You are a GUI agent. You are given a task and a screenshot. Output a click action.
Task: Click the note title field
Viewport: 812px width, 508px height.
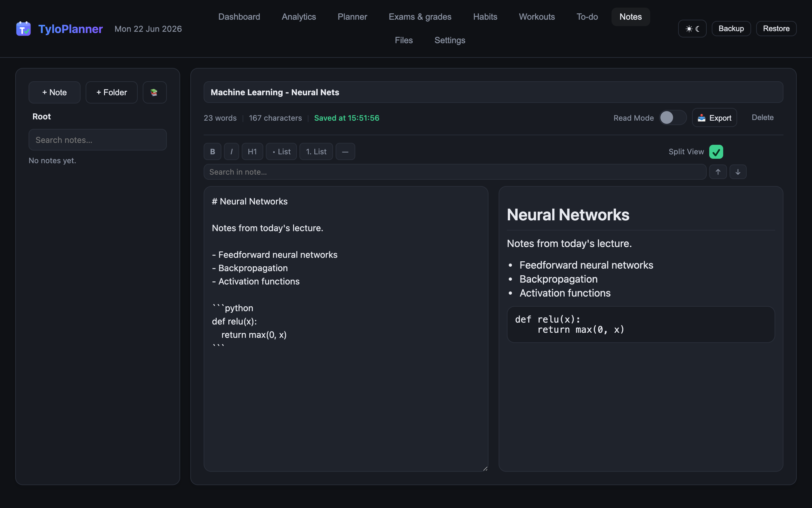tap(493, 92)
